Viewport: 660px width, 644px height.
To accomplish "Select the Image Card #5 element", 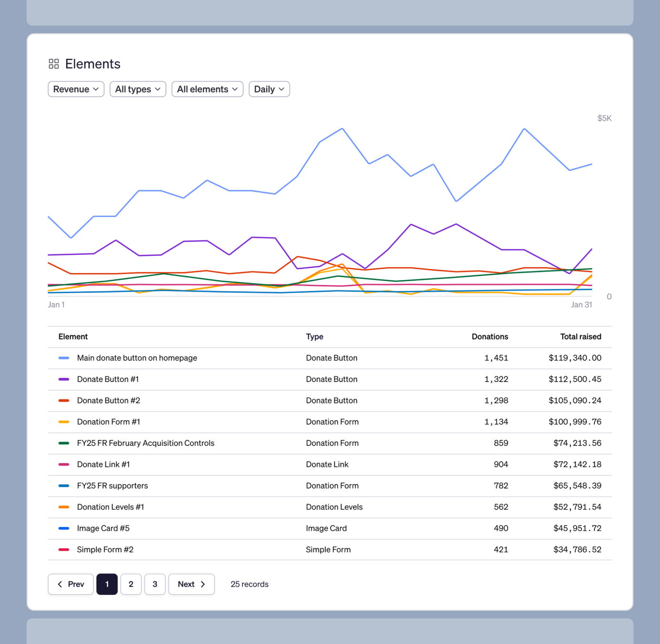I will 103,528.
